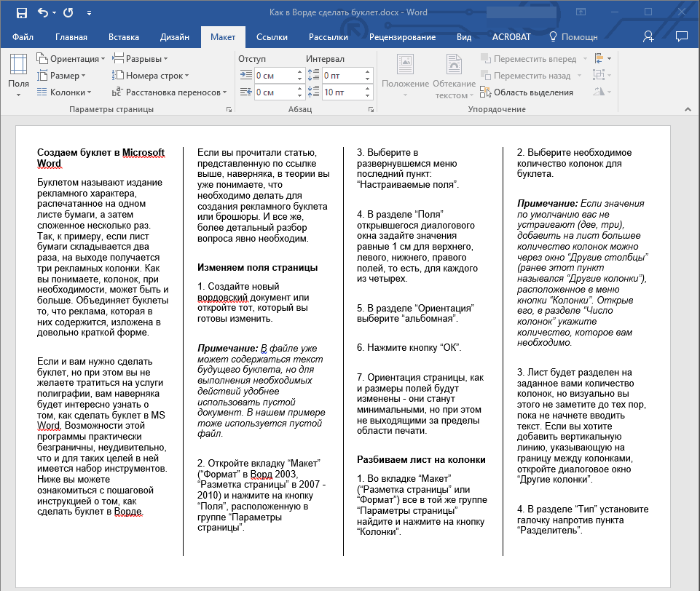Switch to the Рецензирование tab
The height and width of the screenshot is (591, 700).
[x=402, y=37]
